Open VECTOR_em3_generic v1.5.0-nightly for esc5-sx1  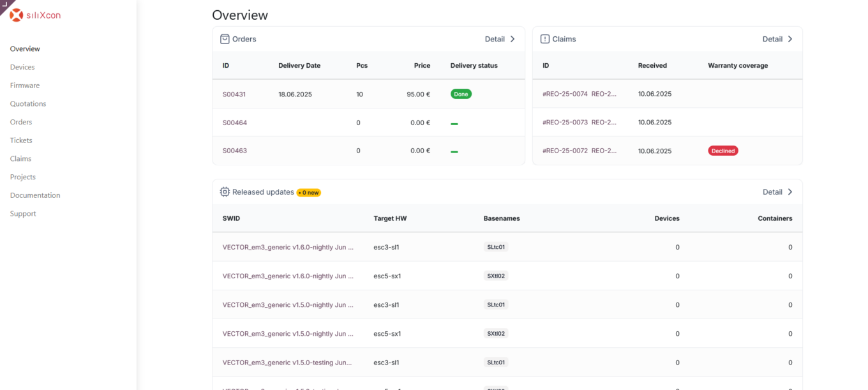(288, 333)
